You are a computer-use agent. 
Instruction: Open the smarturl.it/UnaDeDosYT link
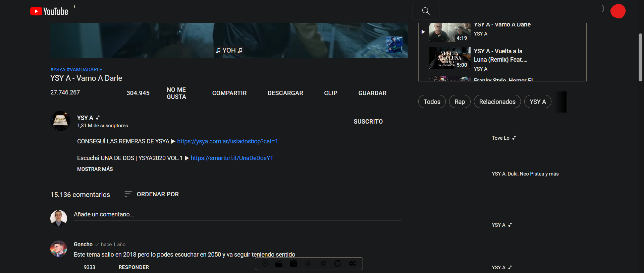point(232,158)
